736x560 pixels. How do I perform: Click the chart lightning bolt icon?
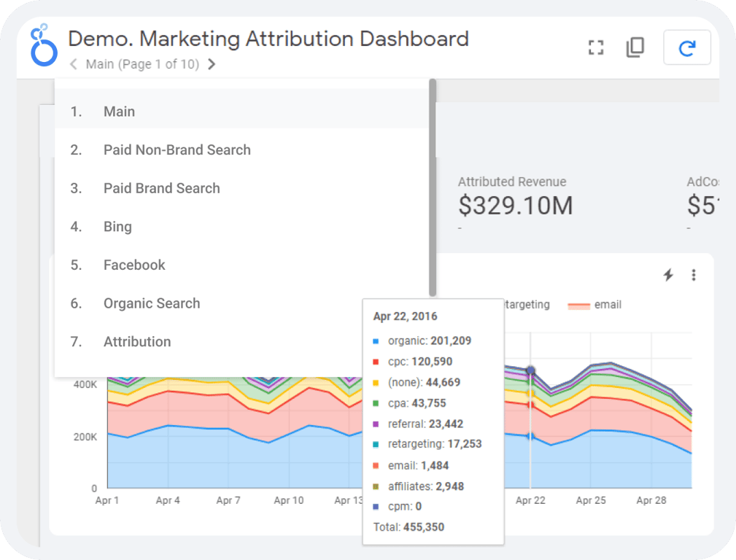(668, 275)
